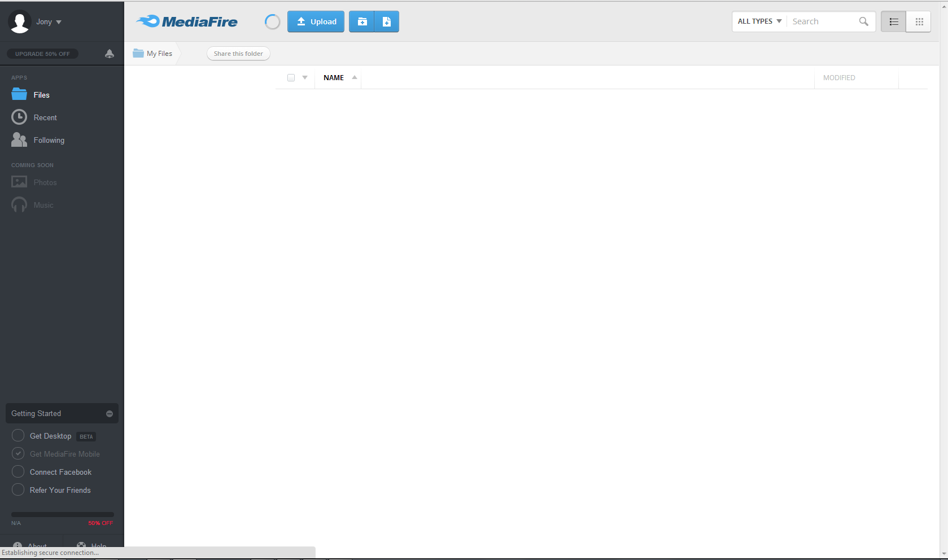Image resolution: width=948 pixels, height=560 pixels.
Task: Toggle the Refer Your Friends circle checkbox
Action: pyautogui.click(x=18, y=489)
